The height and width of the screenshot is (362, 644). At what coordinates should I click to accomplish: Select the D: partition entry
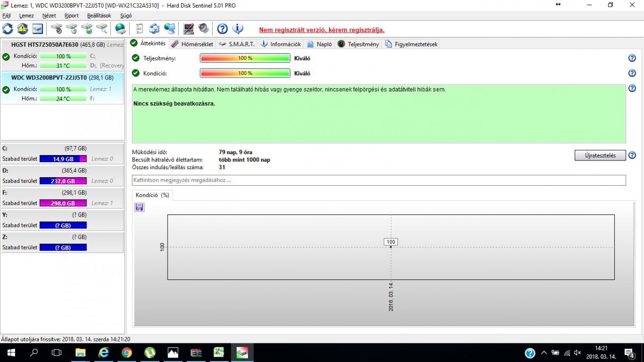pyautogui.click(x=62, y=176)
